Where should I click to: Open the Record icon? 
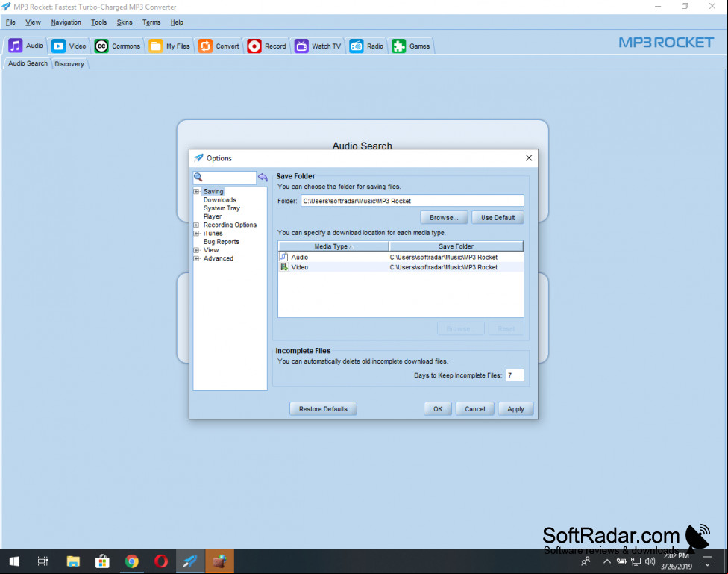254,46
